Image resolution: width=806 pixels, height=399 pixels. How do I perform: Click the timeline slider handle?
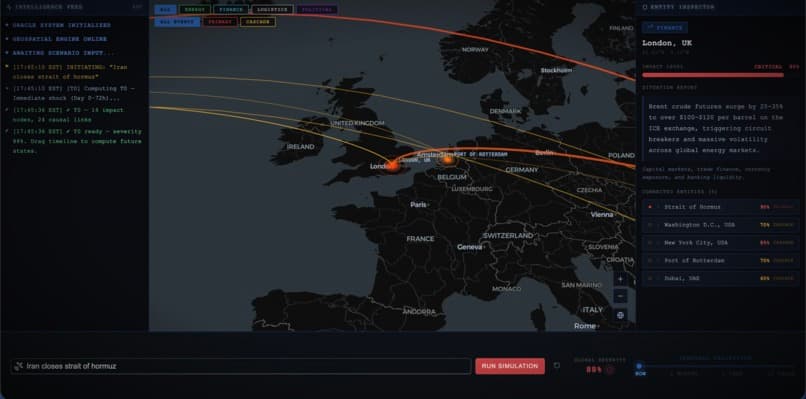(639, 366)
